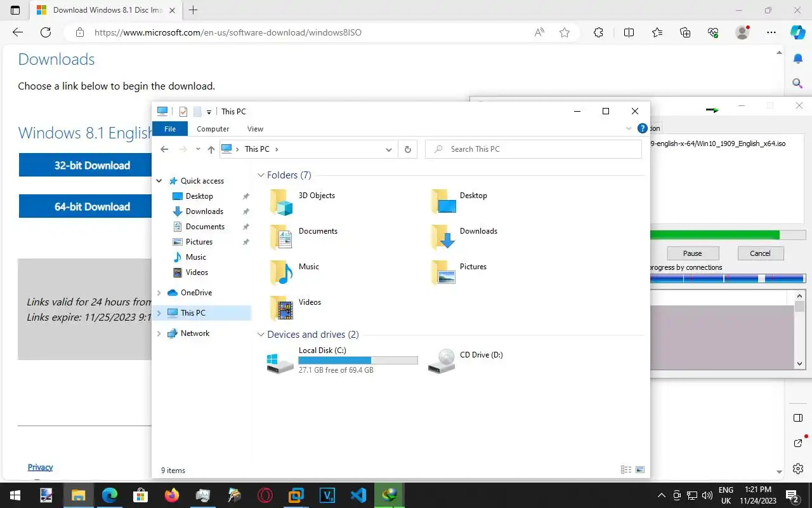Select Pictures in Quick access
This screenshot has height=508, width=812.
(x=199, y=242)
